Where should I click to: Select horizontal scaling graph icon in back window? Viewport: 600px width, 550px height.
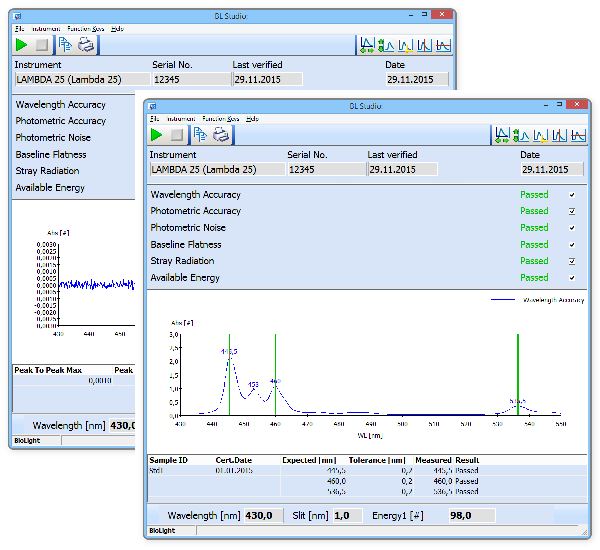pos(367,45)
